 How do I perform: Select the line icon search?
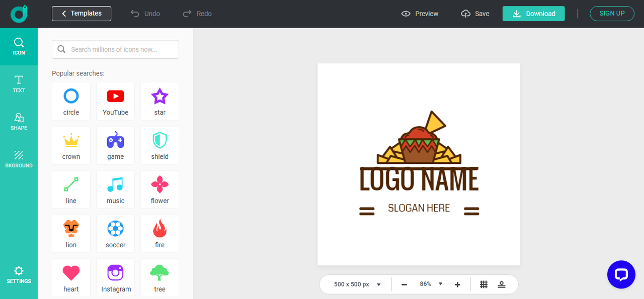pyautogui.click(x=71, y=189)
